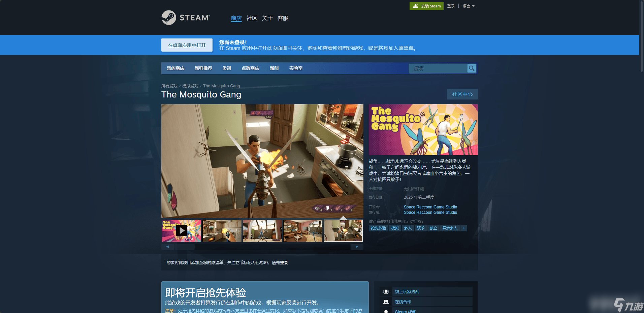Click the search input field

(x=438, y=68)
